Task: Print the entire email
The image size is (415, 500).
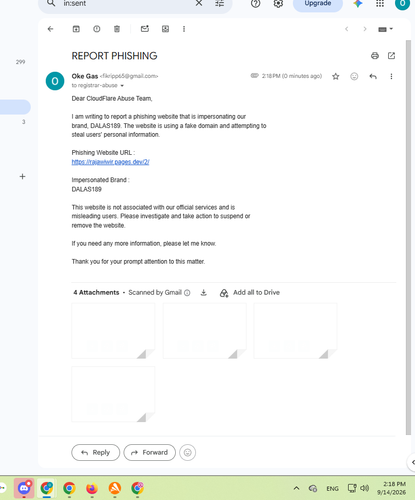Action: coord(375,56)
